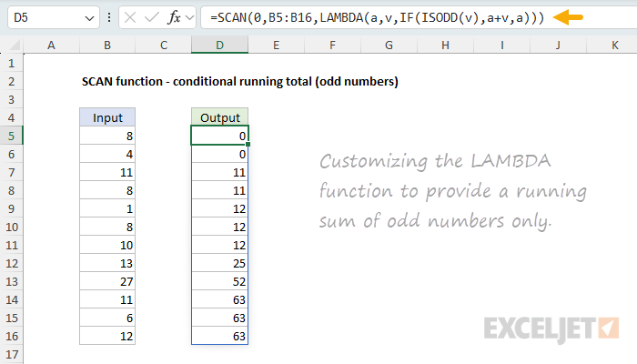Image resolution: width=637 pixels, height=364 pixels.
Task: Open Insert Function fx dialog
Action: (x=177, y=18)
